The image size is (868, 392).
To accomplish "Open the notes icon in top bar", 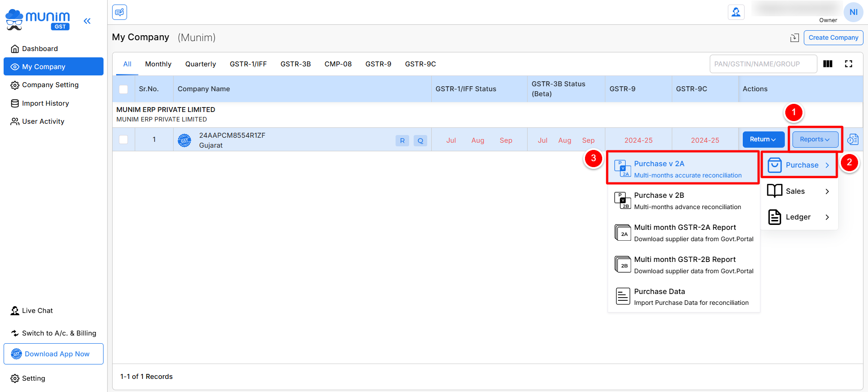I will point(120,12).
